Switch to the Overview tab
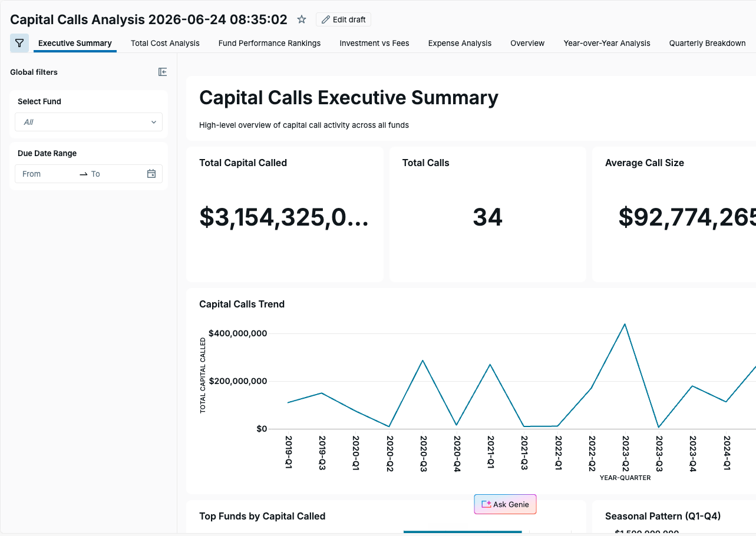Image resolution: width=756 pixels, height=536 pixels. click(527, 43)
